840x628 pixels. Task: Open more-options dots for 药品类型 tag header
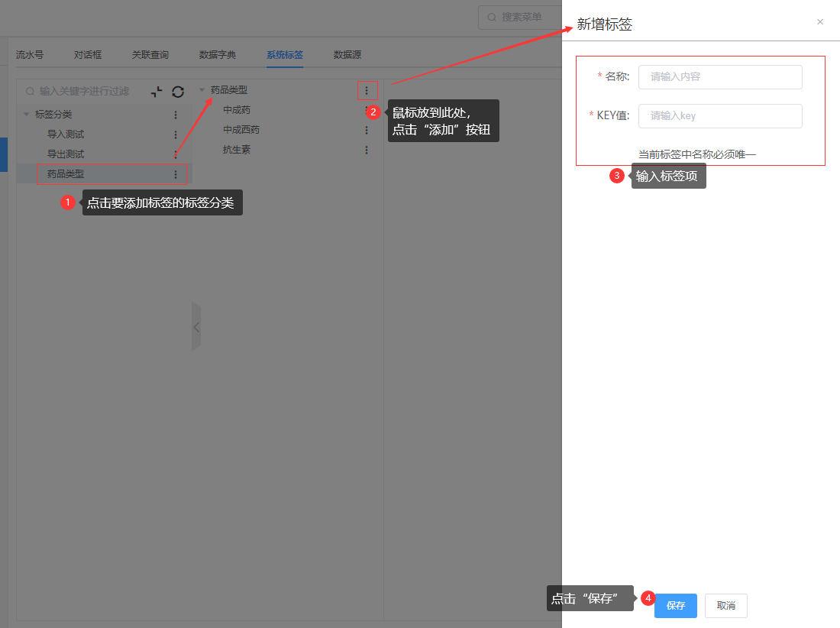[x=367, y=91]
